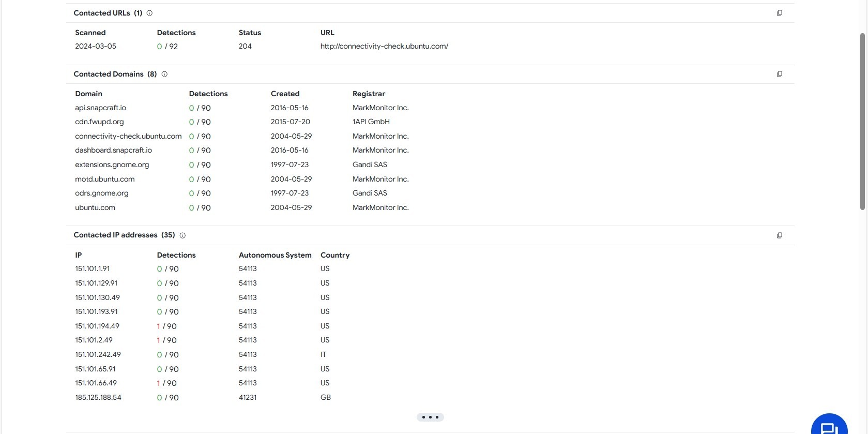Copy the Contacted Domains section
Screen dimensions: 868x434
click(x=780, y=74)
